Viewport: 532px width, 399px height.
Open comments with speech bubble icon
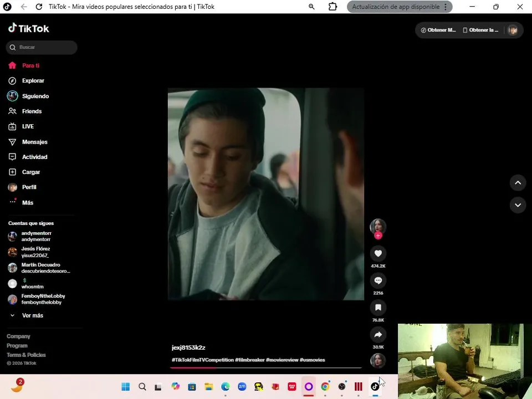click(x=378, y=280)
